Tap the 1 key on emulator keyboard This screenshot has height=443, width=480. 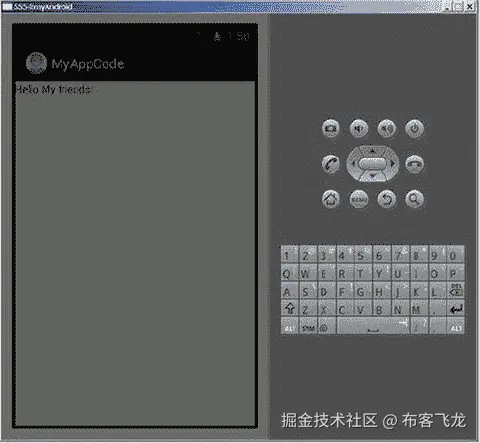pos(289,255)
